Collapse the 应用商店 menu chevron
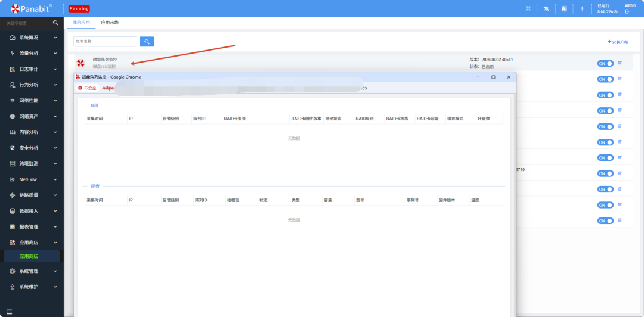The width and height of the screenshot is (644, 317). click(x=55, y=243)
